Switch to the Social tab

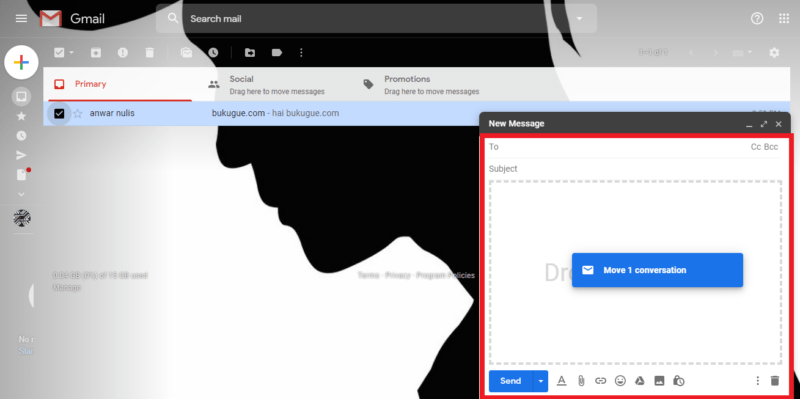pos(276,84)
